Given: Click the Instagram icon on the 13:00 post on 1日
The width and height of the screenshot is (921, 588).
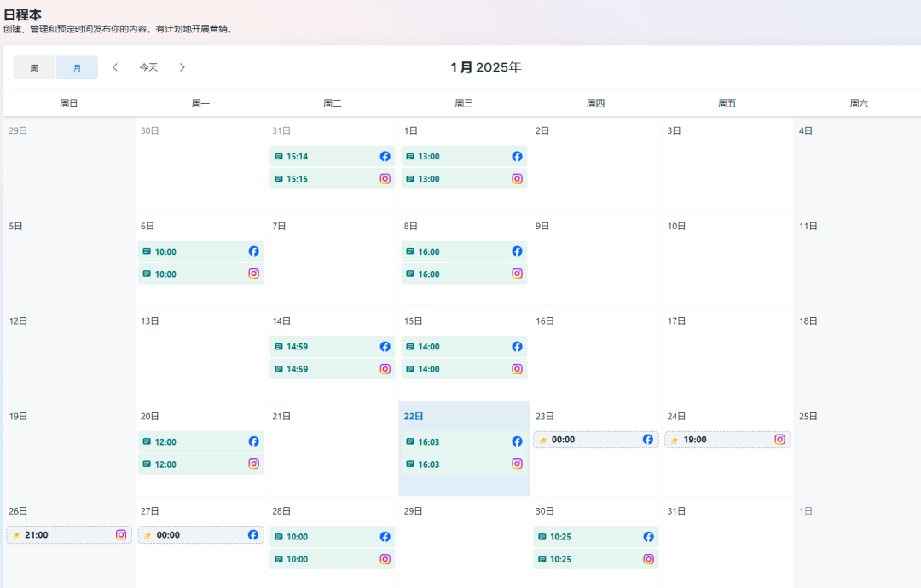Looking at the screenshot, I should 517,178.
